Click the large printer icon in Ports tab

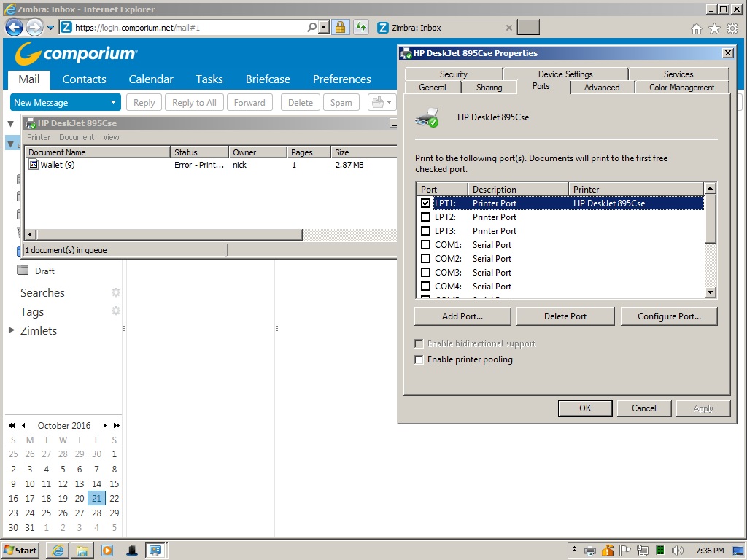427,117
